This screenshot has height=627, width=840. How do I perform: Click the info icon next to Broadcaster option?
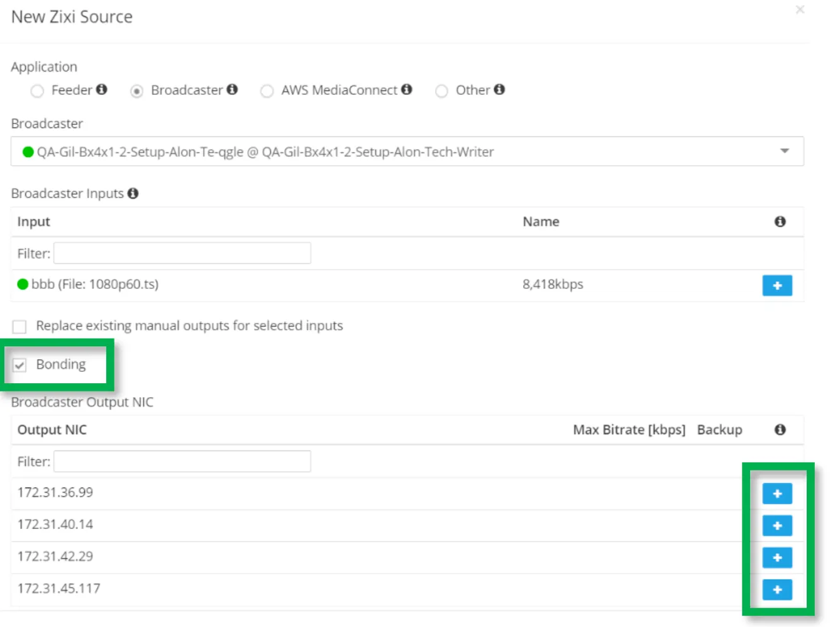232,89
